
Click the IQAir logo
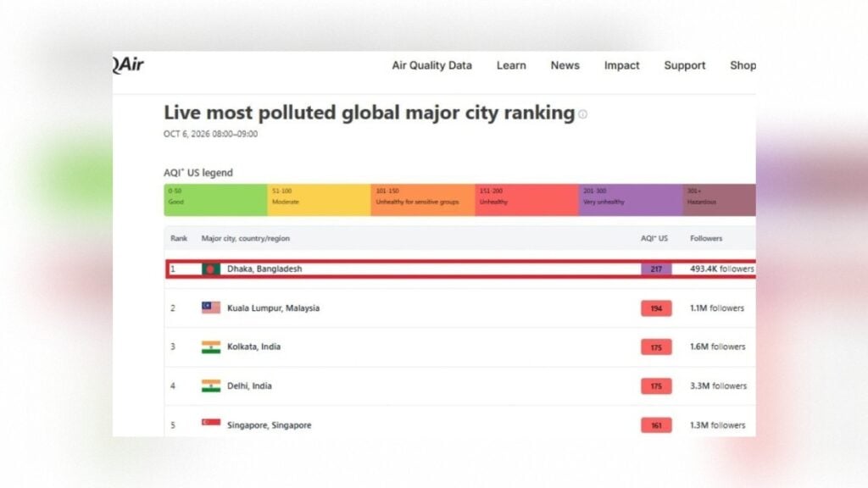coord(129,65)
